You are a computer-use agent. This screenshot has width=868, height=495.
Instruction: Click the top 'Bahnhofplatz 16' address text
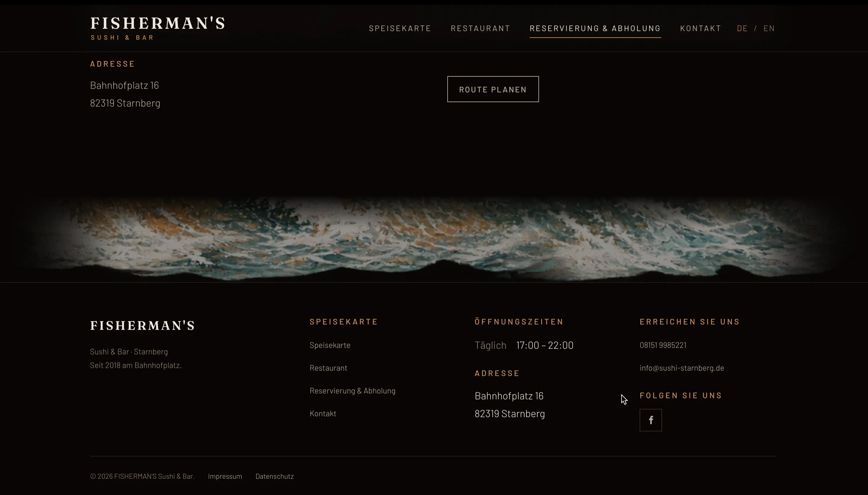coord(125,85)
